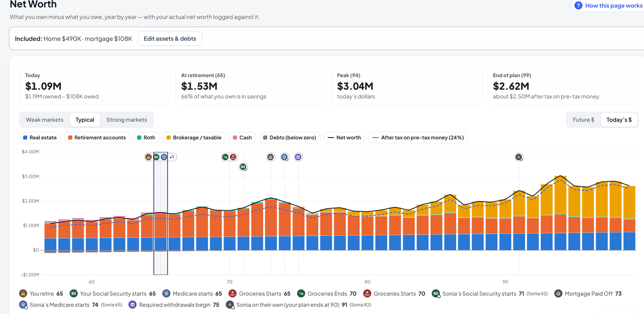Click the Required withdrawals begin 75 list icon

132,305
